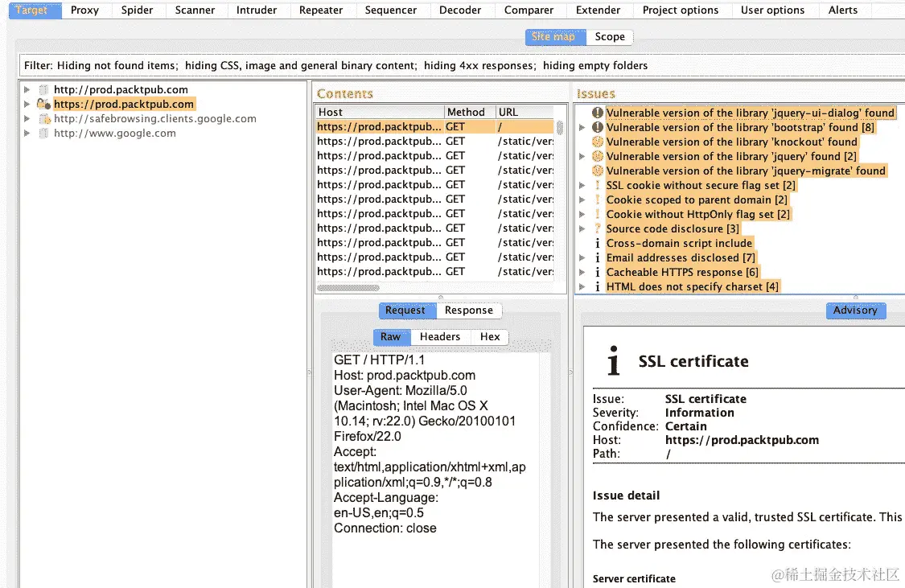Expand SSL cookie without secure flag group
Viewport: 905px width, 588px height.
(582, 185)
